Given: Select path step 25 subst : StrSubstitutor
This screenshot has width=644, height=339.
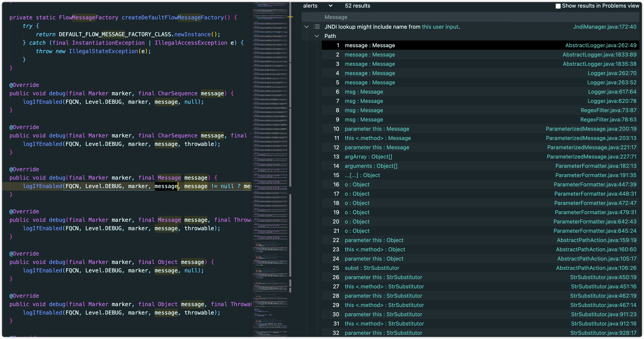Looking at the screenshot, I should (x=480, y=268).
